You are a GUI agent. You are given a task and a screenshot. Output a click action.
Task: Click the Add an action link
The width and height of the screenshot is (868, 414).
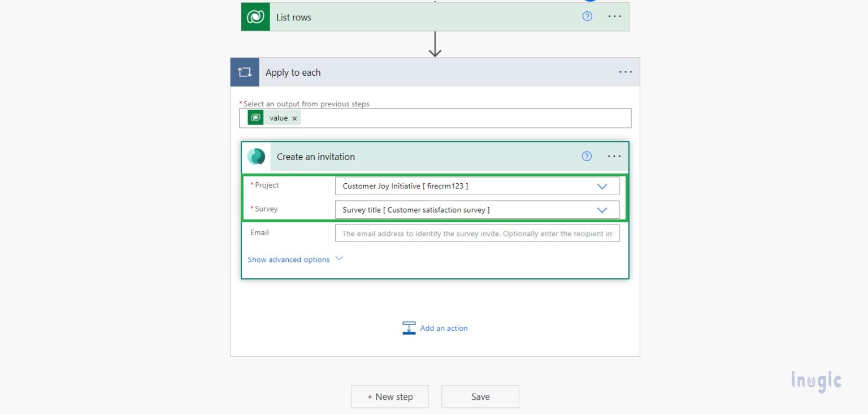(444, 328)
